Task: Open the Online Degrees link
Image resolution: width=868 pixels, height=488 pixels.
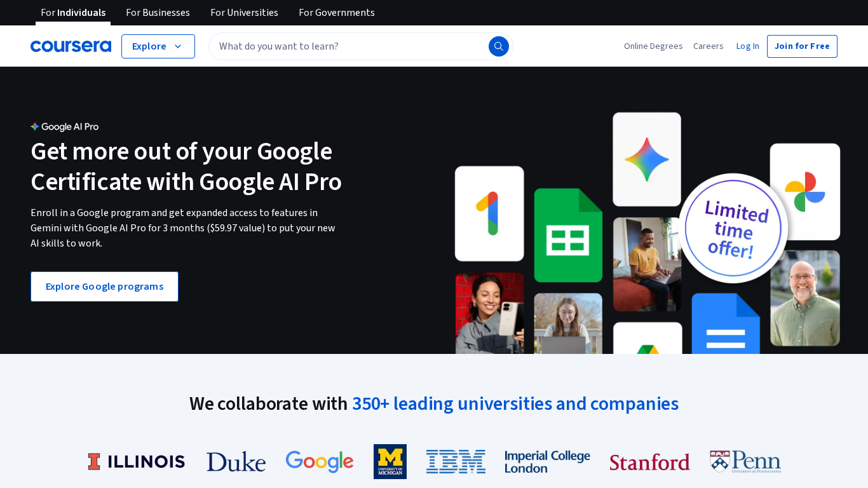Action: [653, 46]
